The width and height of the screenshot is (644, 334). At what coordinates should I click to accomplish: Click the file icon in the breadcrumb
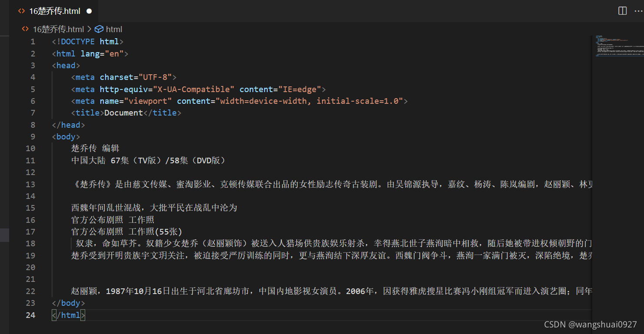pos(26,29)
